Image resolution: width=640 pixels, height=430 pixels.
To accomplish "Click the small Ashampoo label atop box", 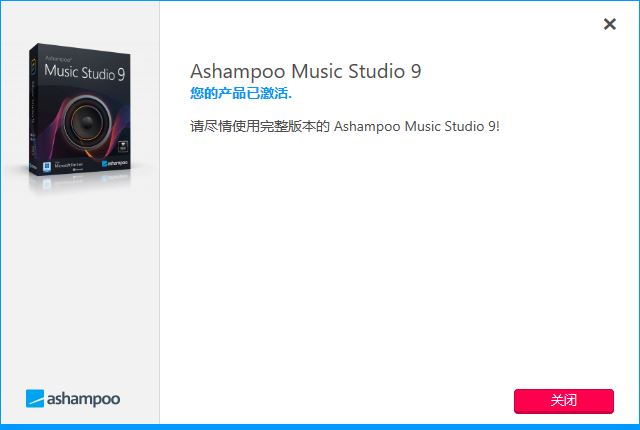I will [58, 59].
